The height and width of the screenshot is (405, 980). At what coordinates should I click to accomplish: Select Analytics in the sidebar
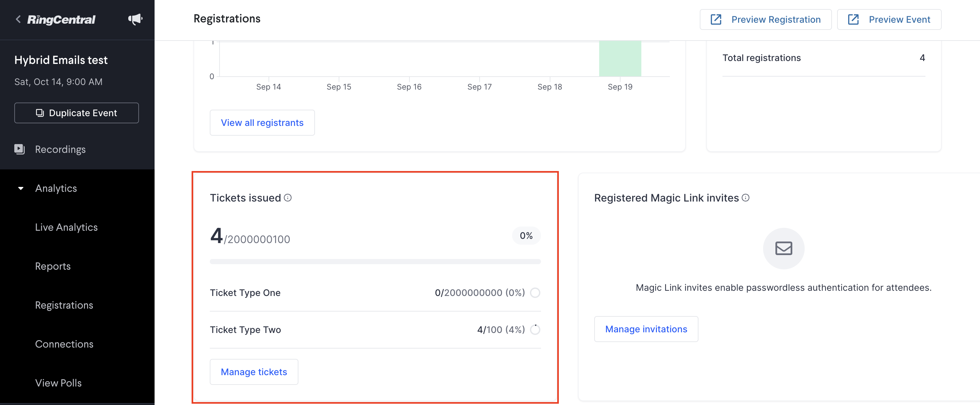[x=56, y=188]
